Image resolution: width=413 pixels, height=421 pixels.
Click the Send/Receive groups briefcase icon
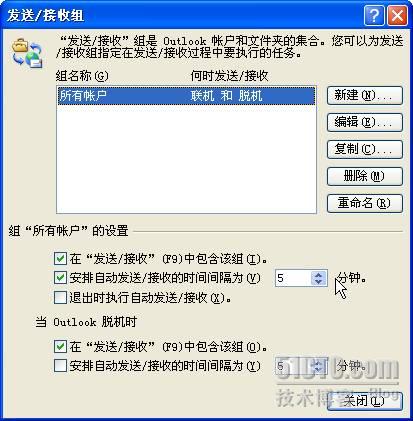[27, 53]
